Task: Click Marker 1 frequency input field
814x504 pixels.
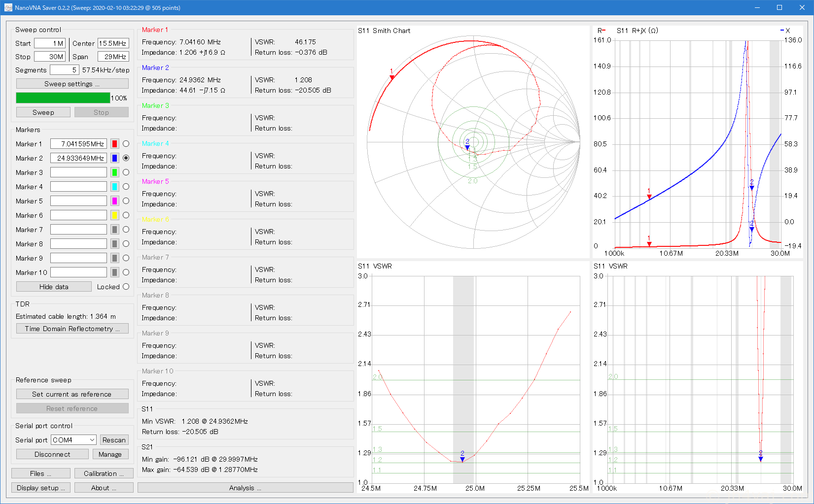Action: tap(78, 144)
